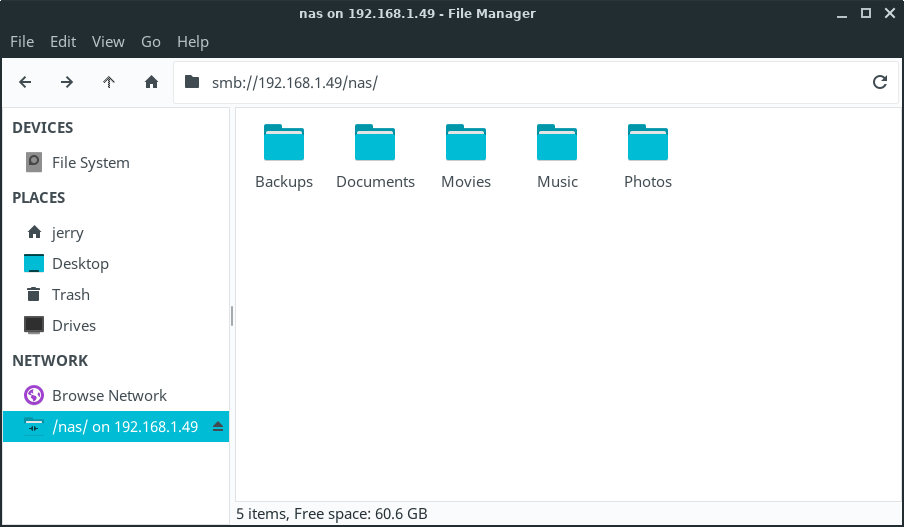
Task: Open the Documents folder
Action: pos(375,144)
